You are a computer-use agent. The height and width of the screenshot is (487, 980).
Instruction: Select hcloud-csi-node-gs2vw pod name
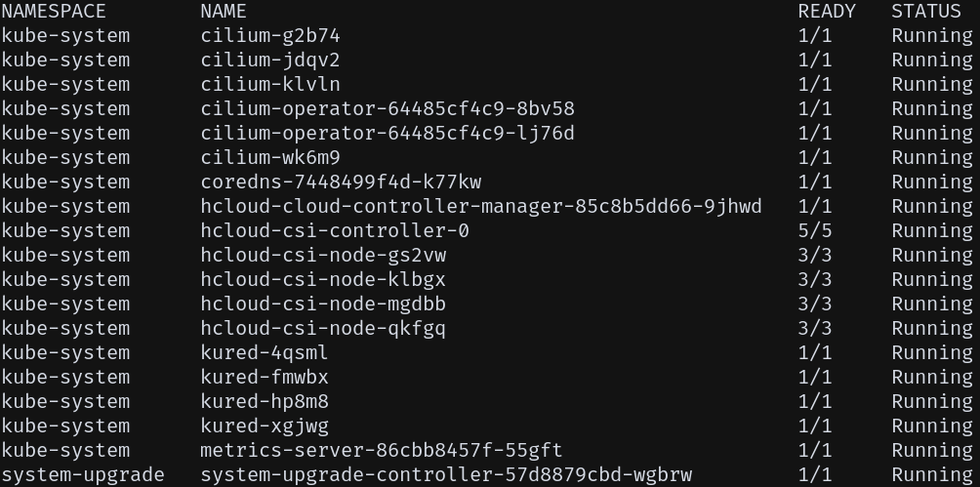(323, 256)
